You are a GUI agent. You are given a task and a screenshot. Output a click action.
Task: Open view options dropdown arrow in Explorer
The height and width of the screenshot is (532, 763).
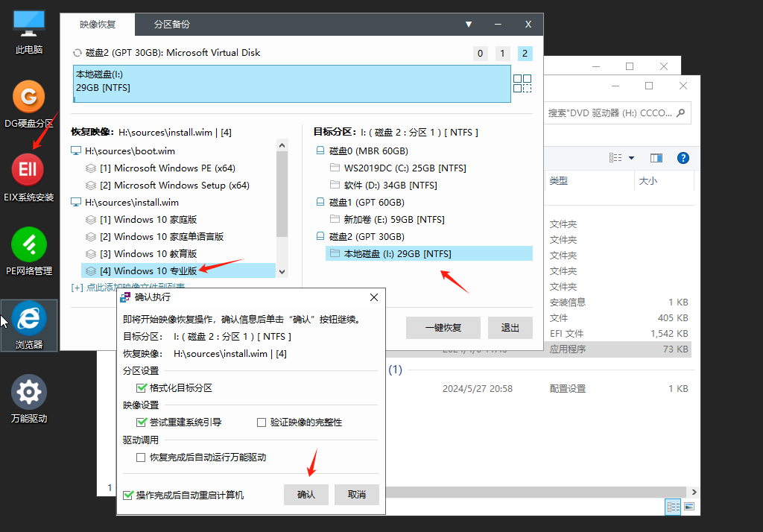pyautogui.click(x=631, y=158)
